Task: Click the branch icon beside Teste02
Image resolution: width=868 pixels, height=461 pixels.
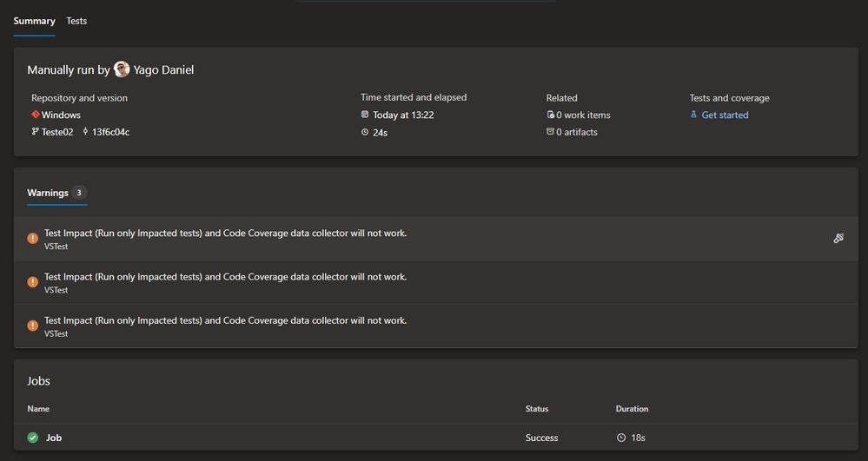Action: [x=36, y=132]
